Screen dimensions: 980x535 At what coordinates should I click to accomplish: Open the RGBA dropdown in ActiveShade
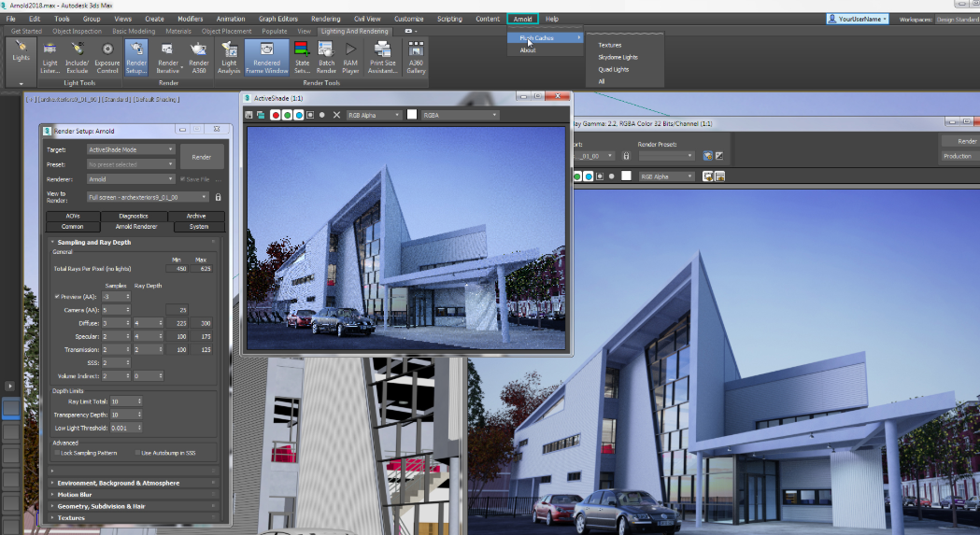(x=460, y=115)
